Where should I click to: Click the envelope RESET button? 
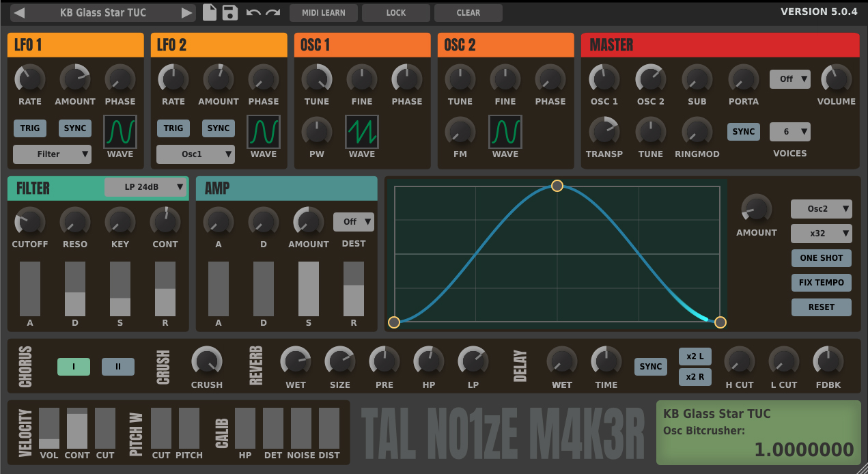tap(822, 307)
